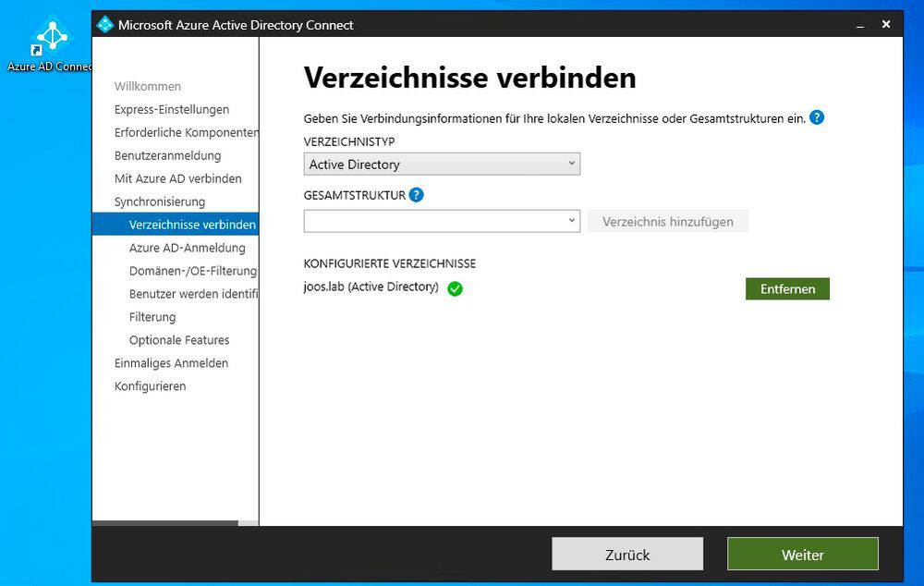Continue with Weiter button
This screenshot has width=924, height=586.
click(x=803, y=555)
